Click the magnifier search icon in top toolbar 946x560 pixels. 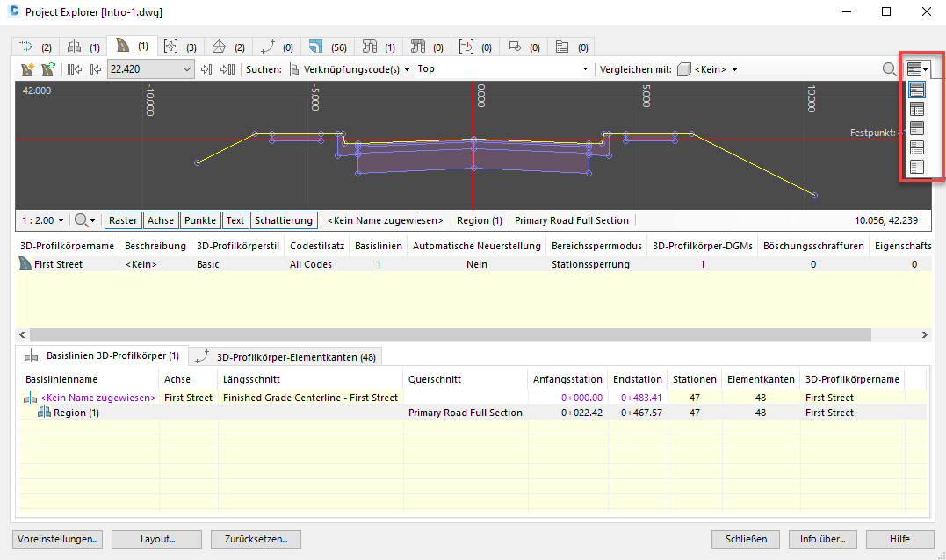click(889, 69)
